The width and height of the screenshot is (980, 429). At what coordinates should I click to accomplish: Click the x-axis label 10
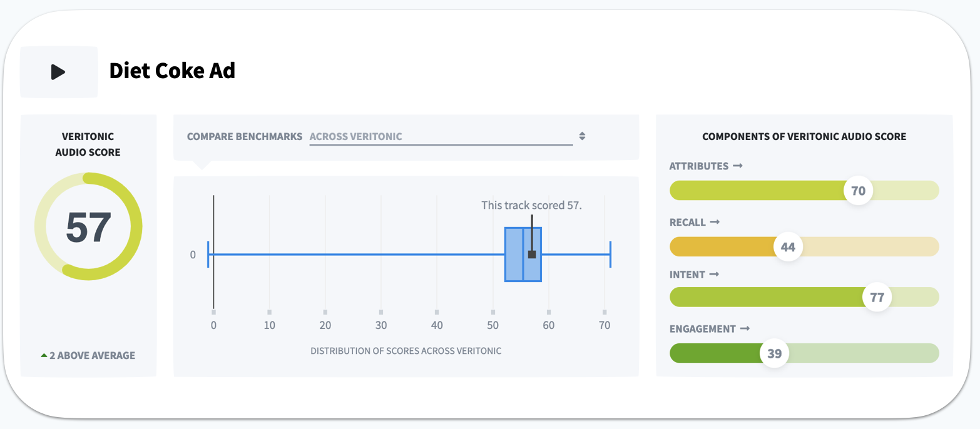point(269,325)
